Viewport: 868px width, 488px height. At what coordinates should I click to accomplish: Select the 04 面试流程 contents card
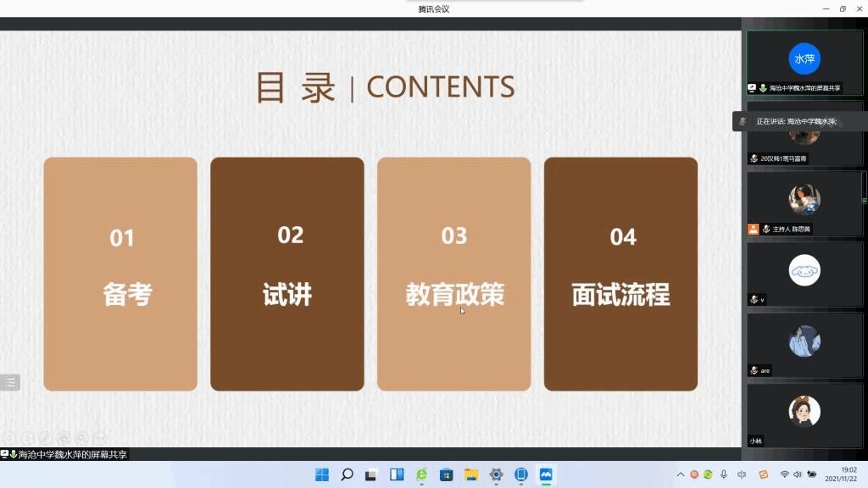[x=620, y=274]
